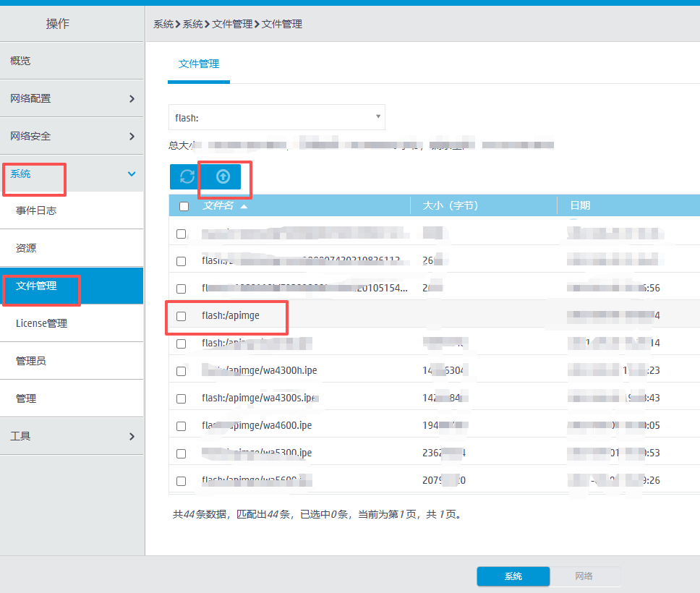
Task: Expand the 网络配置 menu chevron
Action: pyautogui.click(x=132, y=98)
